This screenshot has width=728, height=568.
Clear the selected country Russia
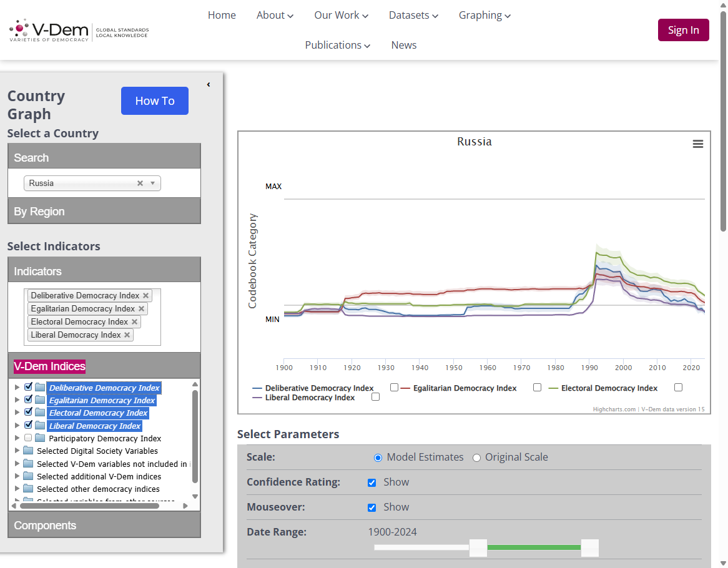pyautogui.click(x=140, y=184)
